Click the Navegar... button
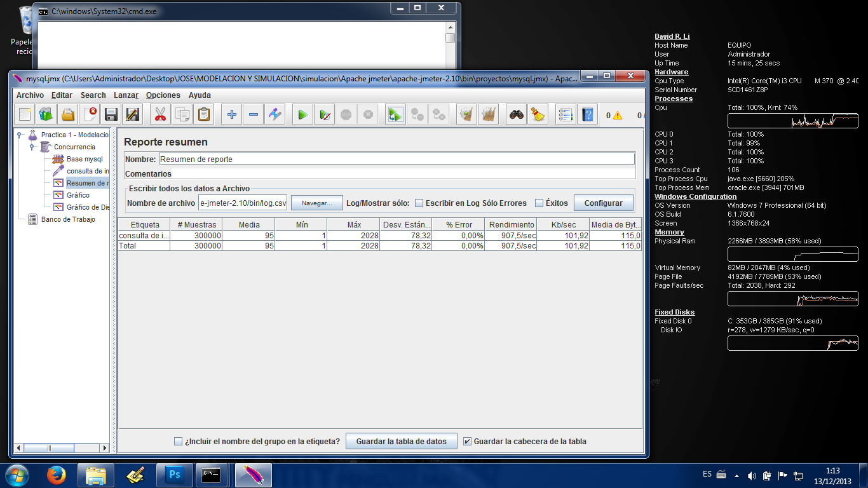This screenshot has height=488, width=868. click(x=317, y=203)
